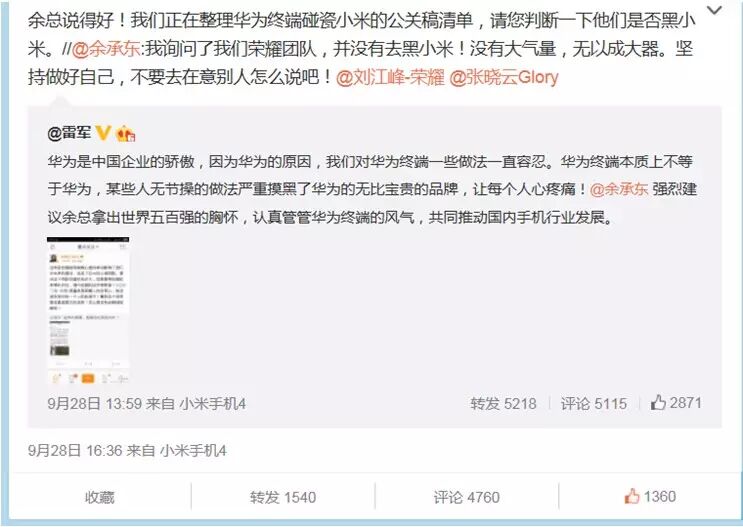Enlarge the attached screenshot thumbnail
The height and width of the screenshot is (527, 743).
[x=88, y=310]
